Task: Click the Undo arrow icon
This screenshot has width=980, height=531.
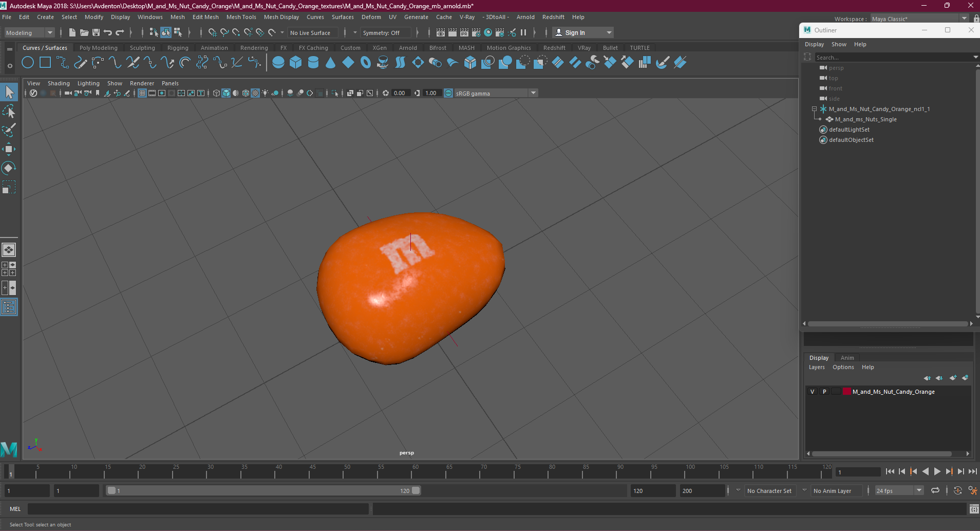Action: pos(108,32)
